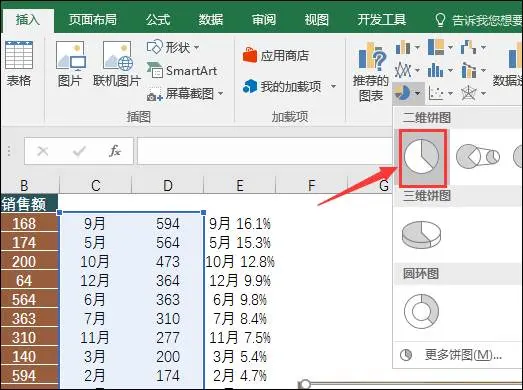Insert a picture with 图片 icon

70,63
